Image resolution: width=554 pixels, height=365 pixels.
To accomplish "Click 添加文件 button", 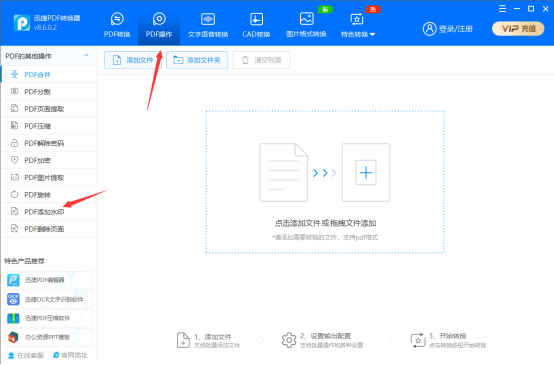I will click(x=133, y=60).
